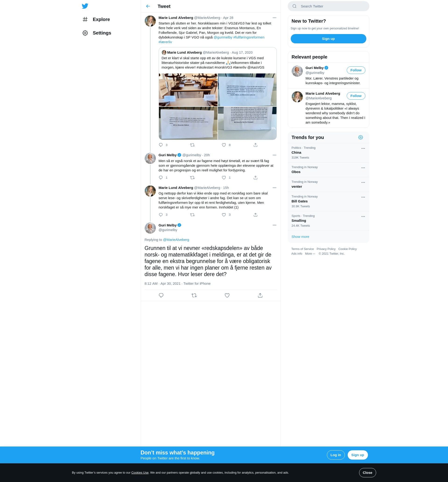Open the #lærerliv hashtag link
The height and width of the screenshot is (482, 448).
(x=165, y=42)
